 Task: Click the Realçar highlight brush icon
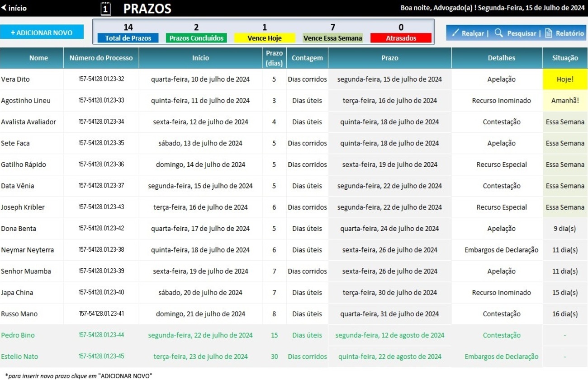pyautogui.click(x=455, y=33)
